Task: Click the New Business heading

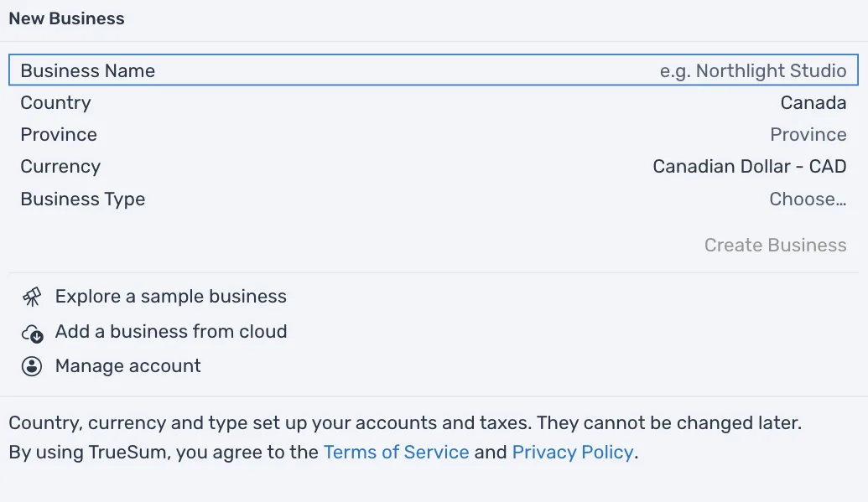Action: pyautogui.click(x=66, y=18)
